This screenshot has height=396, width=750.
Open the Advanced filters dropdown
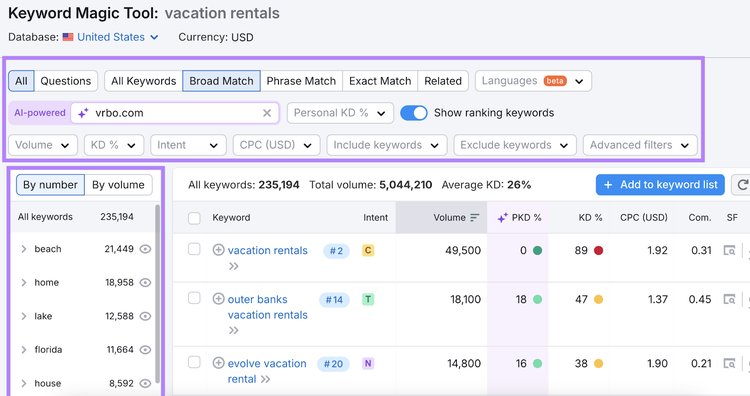point(640,145)
